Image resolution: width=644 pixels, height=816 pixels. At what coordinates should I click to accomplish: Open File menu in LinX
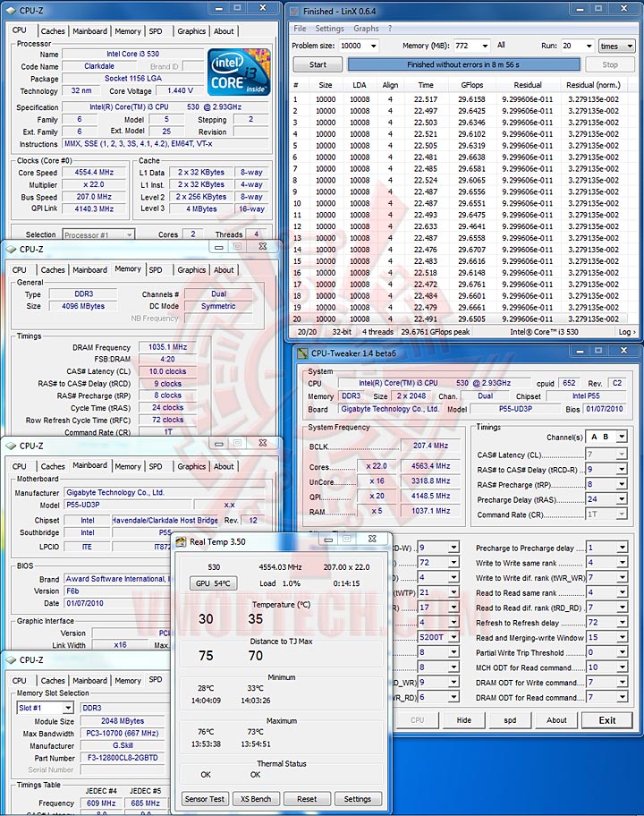point(300,28)
